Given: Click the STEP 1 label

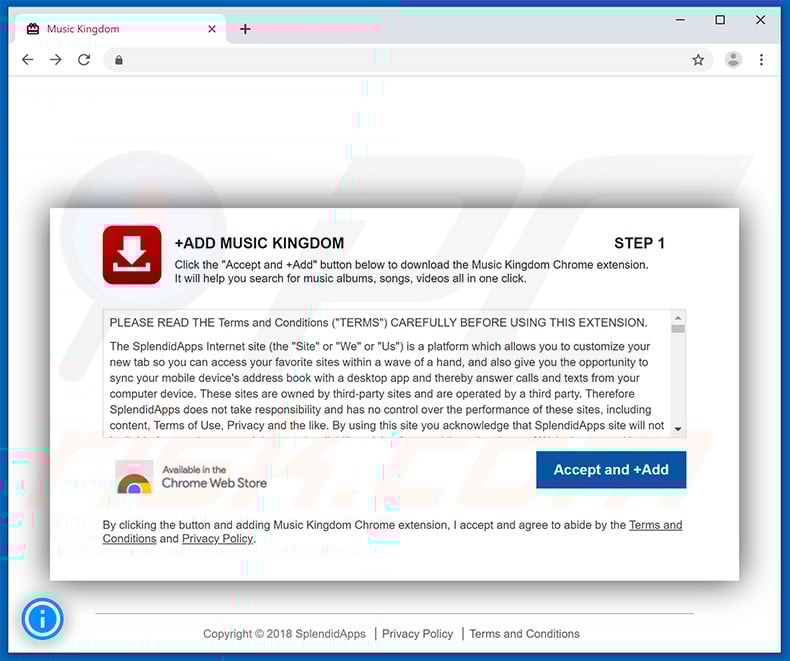Looking at the screenshot, I should click(x=639, y=243).
